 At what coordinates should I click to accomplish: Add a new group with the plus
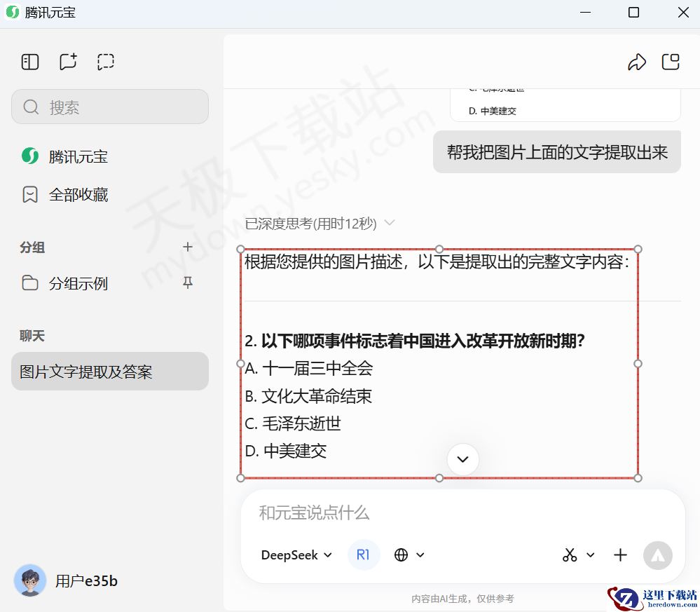pyautogui.click(x=187, y=247)
